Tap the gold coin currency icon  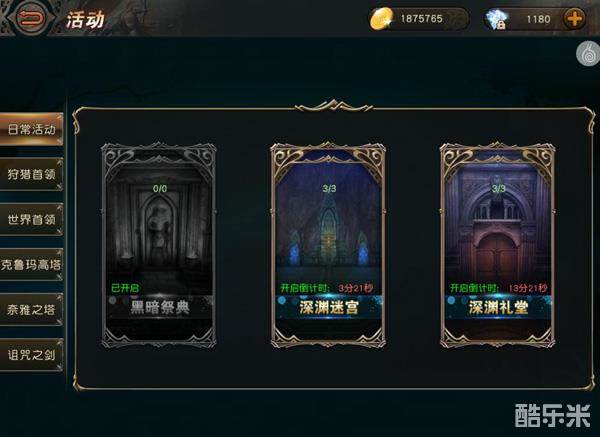click(381, 18)
